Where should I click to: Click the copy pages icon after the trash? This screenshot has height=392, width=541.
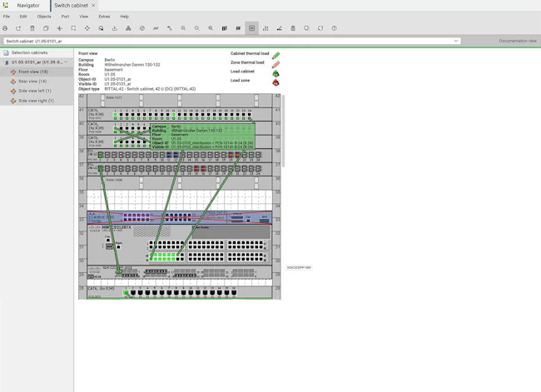click(x=46, y=28)
